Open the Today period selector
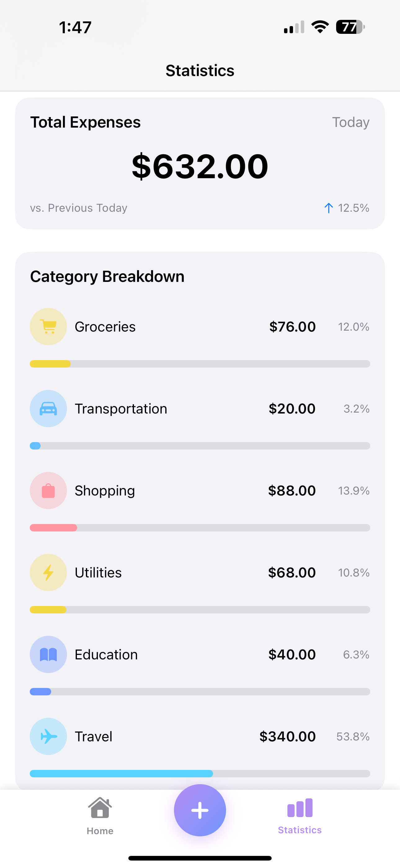The height and width of the screenshot is (868, 400). 350,122
